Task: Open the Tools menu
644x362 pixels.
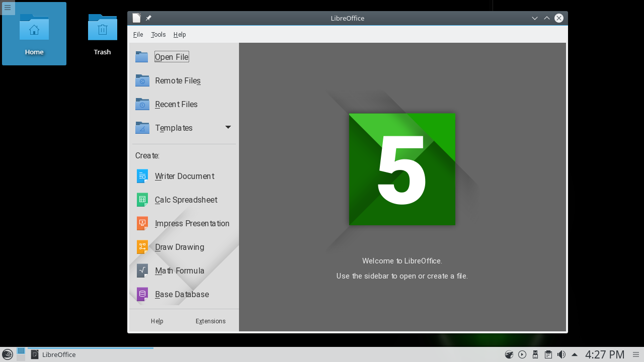Action: point(158,35)
